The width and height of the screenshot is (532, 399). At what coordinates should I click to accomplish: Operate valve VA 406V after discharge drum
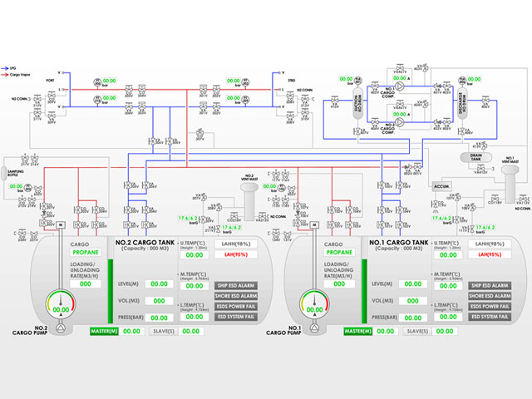485,101
